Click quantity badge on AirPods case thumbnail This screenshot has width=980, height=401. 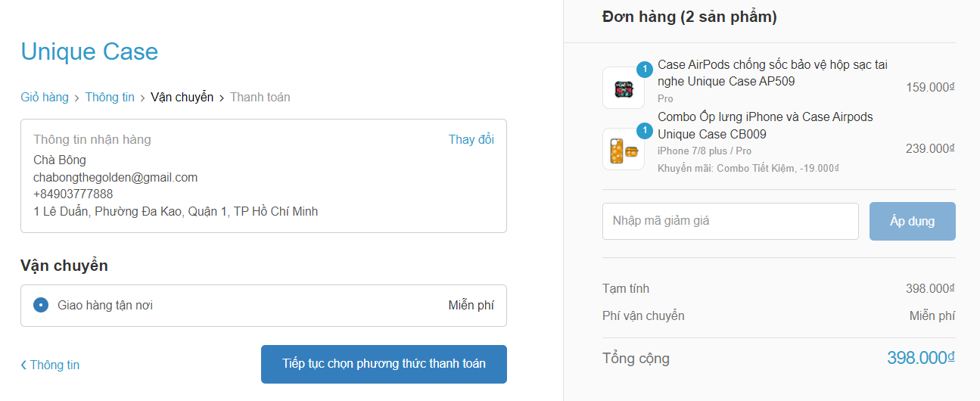644,70
